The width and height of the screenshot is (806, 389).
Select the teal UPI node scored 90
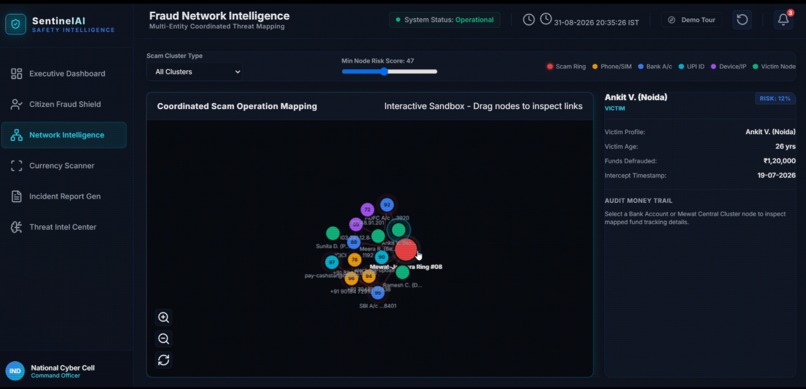(381, 257)
